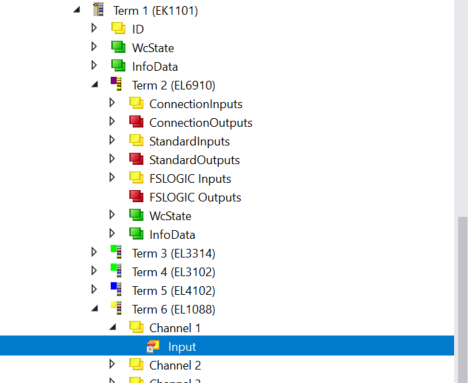
Task: Select the FSLOGIC Inputs tree item
Action: (x=190, y=179)
